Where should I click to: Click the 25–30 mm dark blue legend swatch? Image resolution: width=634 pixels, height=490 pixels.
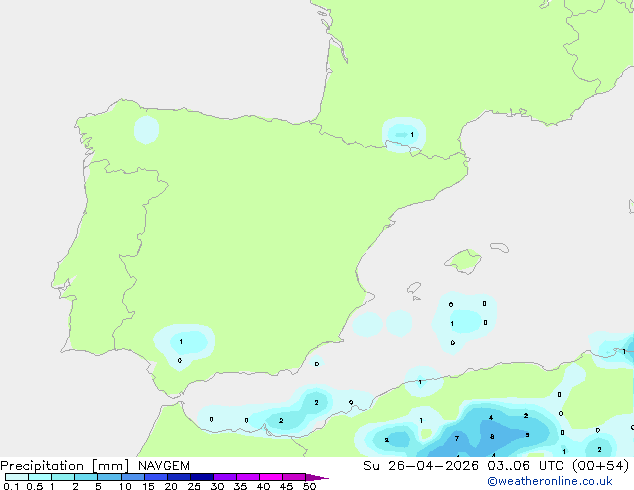[202, 477]
